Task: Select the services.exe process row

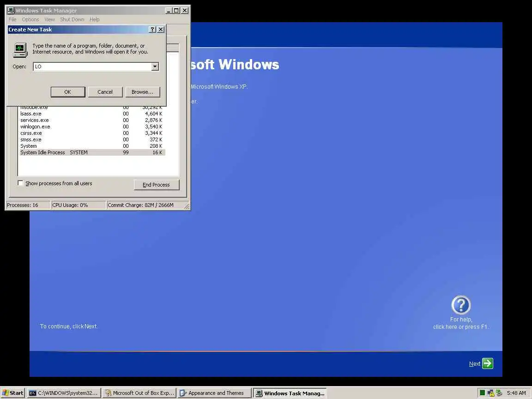Action: 91,120
